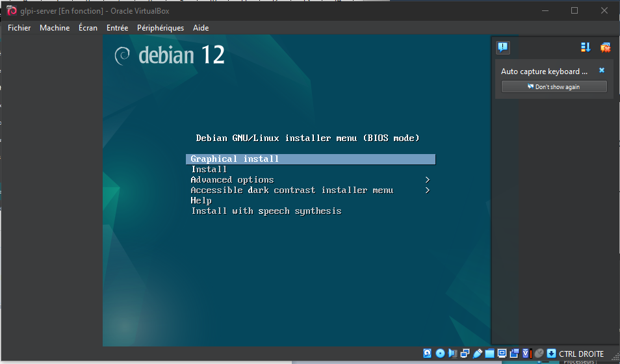Open the USB devices status icon

477,354
